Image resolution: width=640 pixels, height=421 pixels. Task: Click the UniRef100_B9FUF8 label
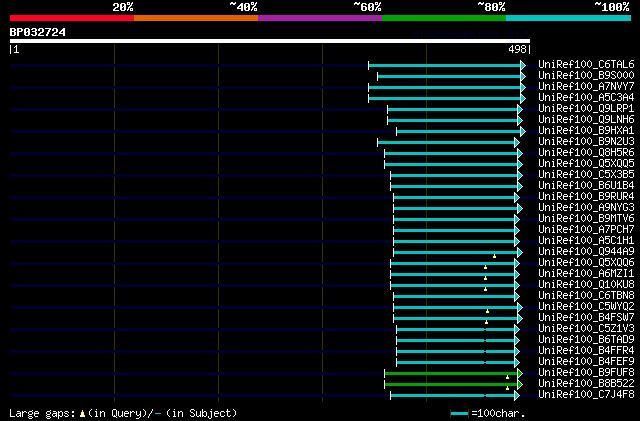coord(586,373)
